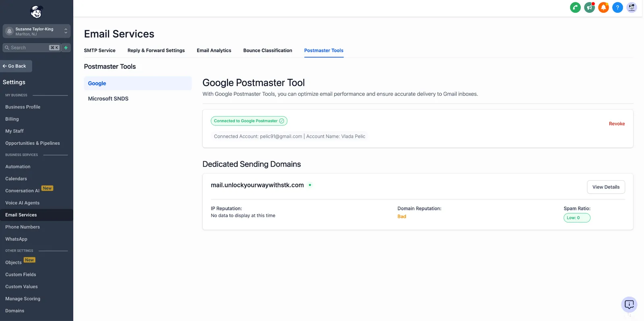This screenshot has width=644, height=321.
Task: Click the Revoke link
Action: click(x=617, y=123)
